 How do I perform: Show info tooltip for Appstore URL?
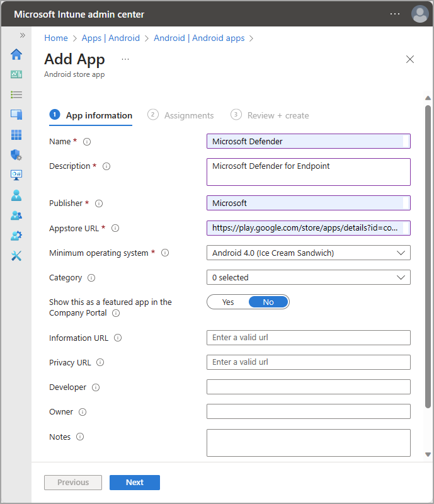[115, 228]
